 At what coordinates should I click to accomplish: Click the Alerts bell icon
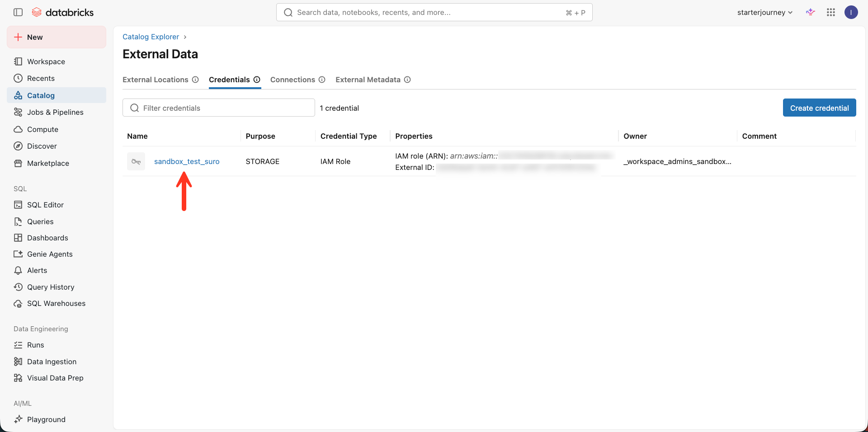point(18,270)
